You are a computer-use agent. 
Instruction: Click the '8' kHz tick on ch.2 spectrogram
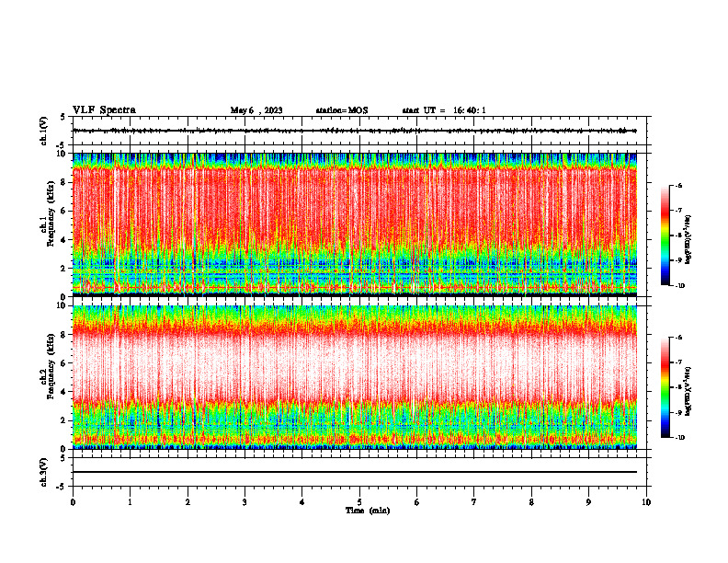tap(63, 335)
